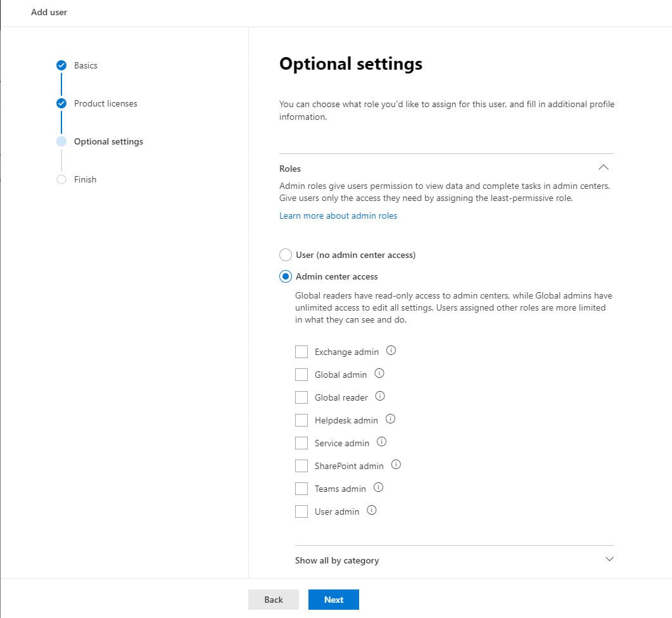Open the User admin info tooltip icon
Screen dimensions: 672x618
(x=372, y=510)
